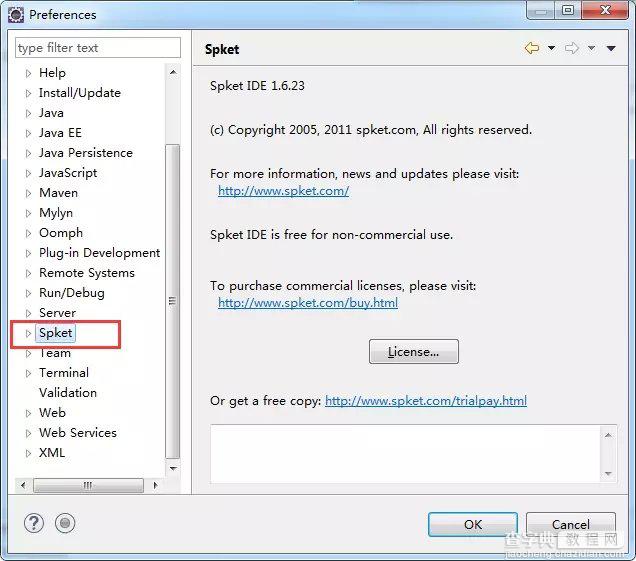Select the Team category
The width and height of the screenshot is (636, 561).
point(55,353)
